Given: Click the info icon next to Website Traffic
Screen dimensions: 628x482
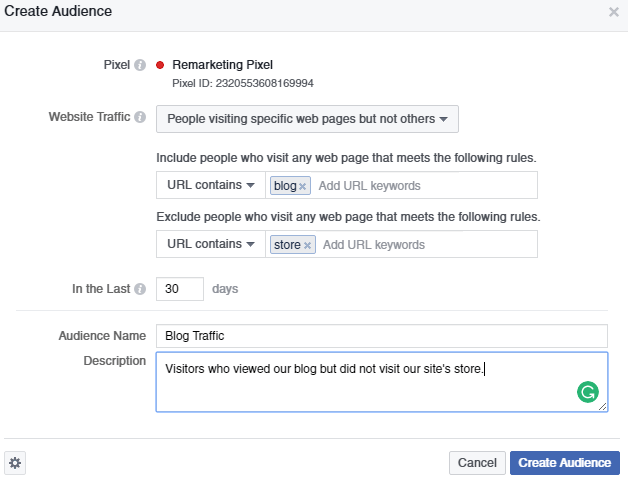Looking at the screenshot, I should pyautogui.click(x=140, y=117).
